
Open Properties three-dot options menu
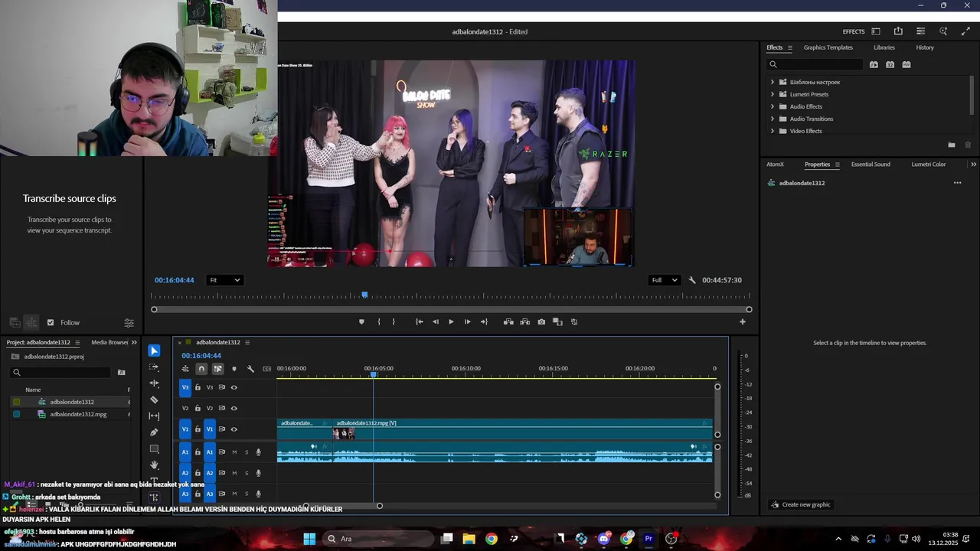957,183
